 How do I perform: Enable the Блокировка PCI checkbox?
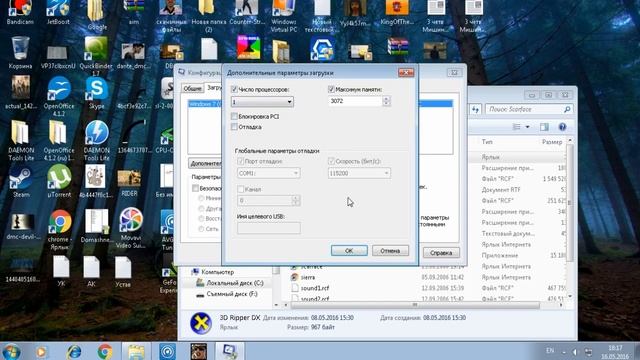coord(234,116)
